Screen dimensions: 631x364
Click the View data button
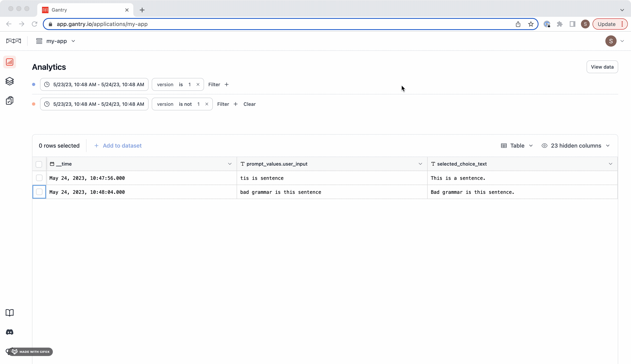(x=602, y=67)
